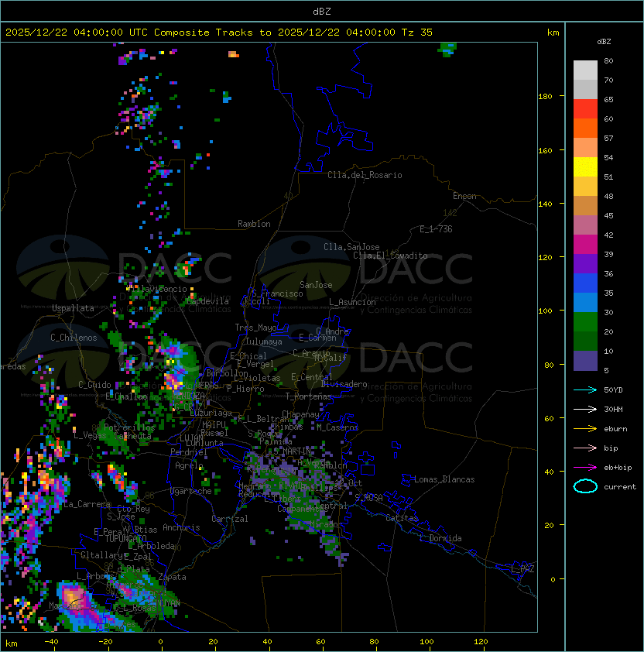Click the -40 tick on bottom km axis
Viewport: 644px width, 652px height.
(x=51, y=642)
